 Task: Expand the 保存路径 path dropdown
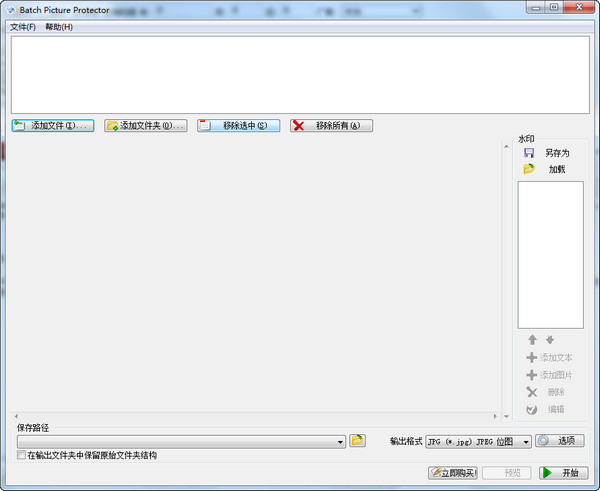[340, 442]
